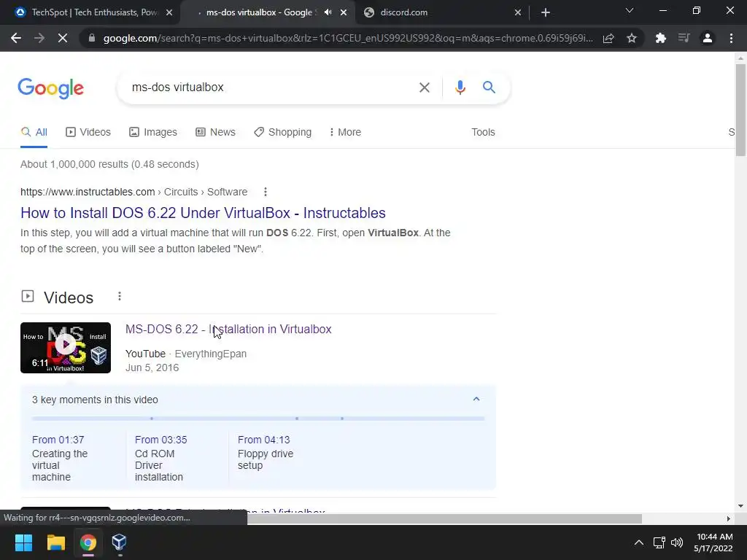This screenshot has width=747, height=560.
Task: Click the horizontal scrollbar thumb
Action: (x=444, y=518)
